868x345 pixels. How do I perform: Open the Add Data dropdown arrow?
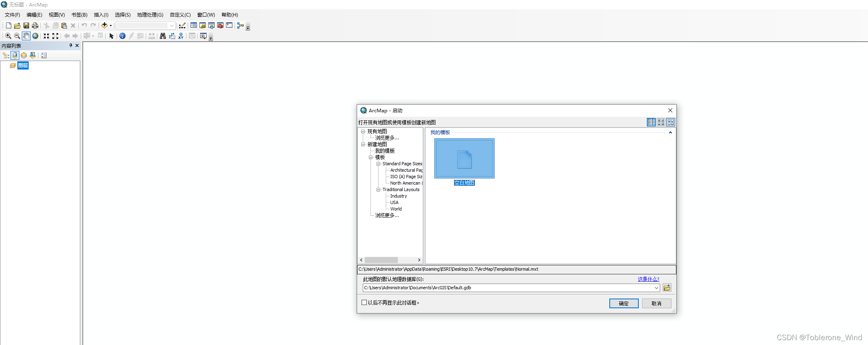[x=111, y=25]
